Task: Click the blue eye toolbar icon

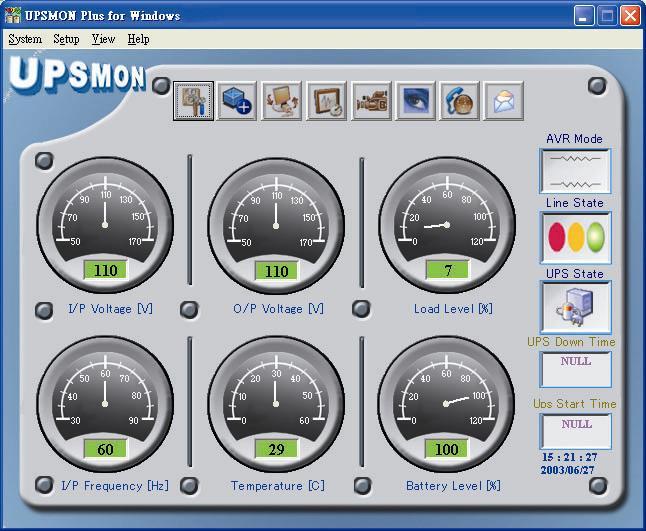Action: (x=415, y=102)
